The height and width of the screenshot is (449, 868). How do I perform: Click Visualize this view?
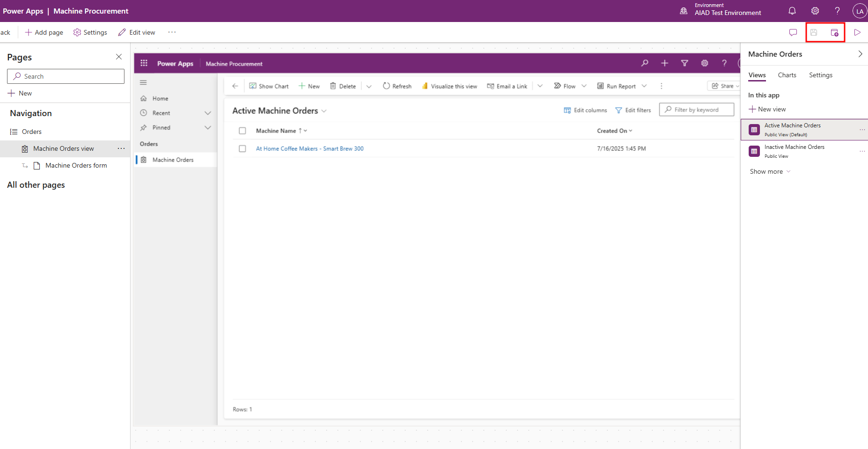pyautogui.click(x=450, y=86)
